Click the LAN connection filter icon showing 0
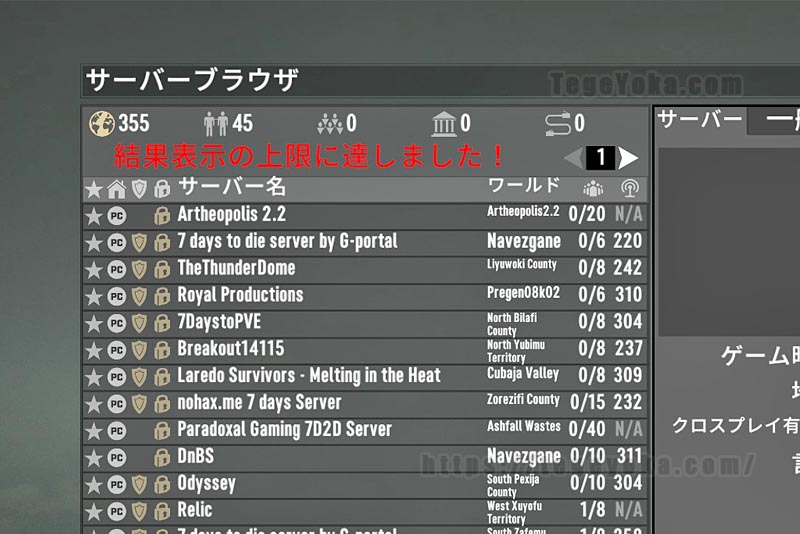Viewport: 800px width, 534px height. [558, 124]
